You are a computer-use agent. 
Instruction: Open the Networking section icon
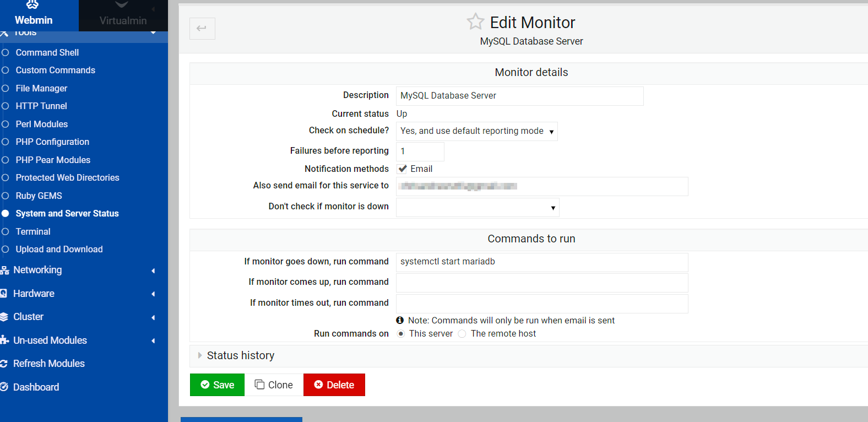[x=4, y=270]
